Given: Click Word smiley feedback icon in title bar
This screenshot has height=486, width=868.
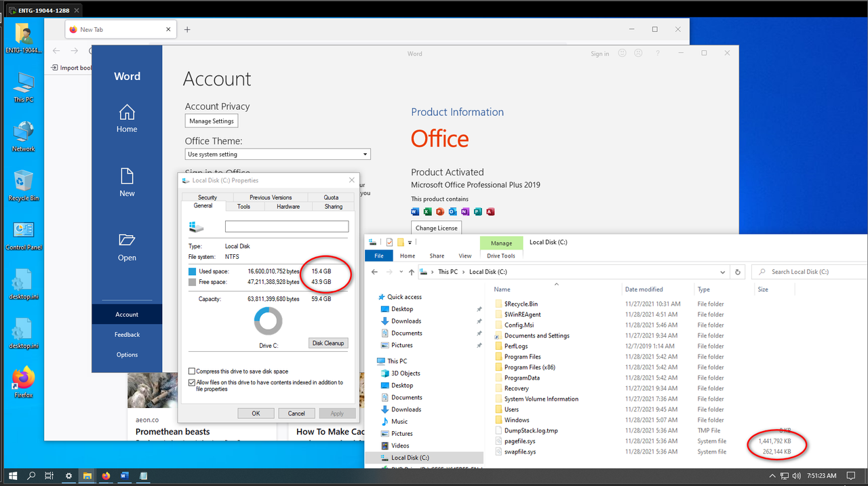Looking at the screenshot, I should point(622,54).
